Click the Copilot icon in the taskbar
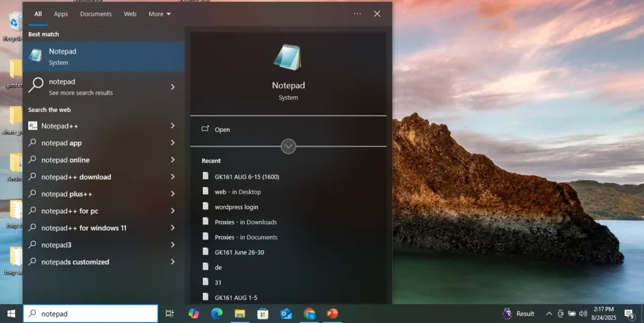 [194, 314]
